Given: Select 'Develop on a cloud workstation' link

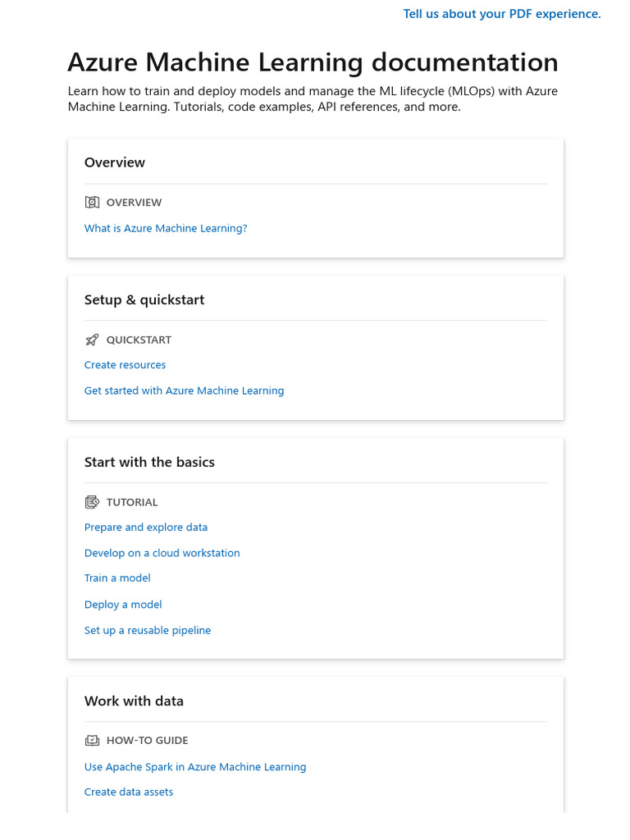Looking at the screenshot, I should point(162,553).
